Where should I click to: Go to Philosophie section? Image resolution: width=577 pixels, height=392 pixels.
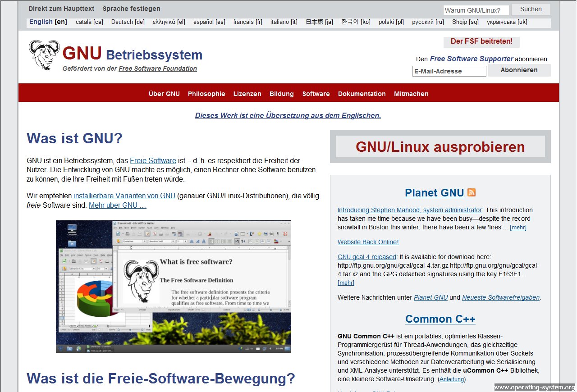pyautogui.click(x=206, y=94)
